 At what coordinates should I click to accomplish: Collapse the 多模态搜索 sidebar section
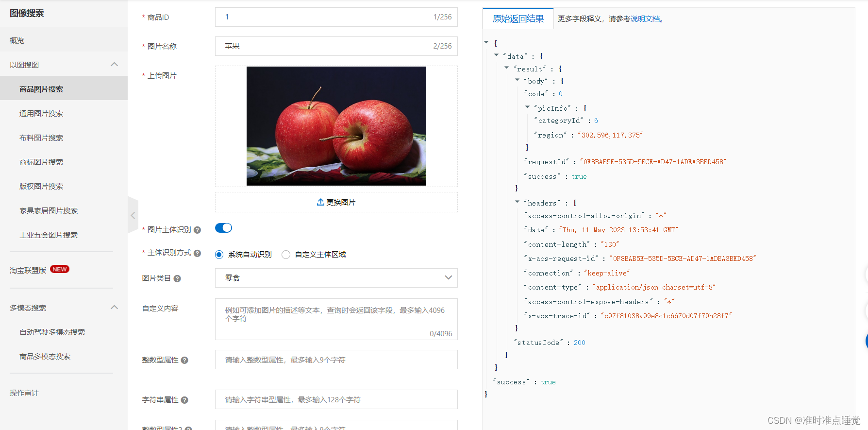[115, 307]
